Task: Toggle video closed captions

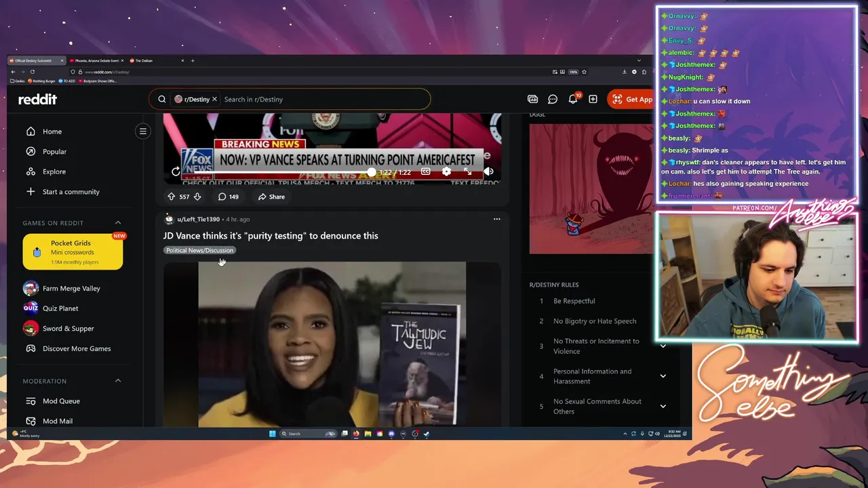Action: click(425, 172)
